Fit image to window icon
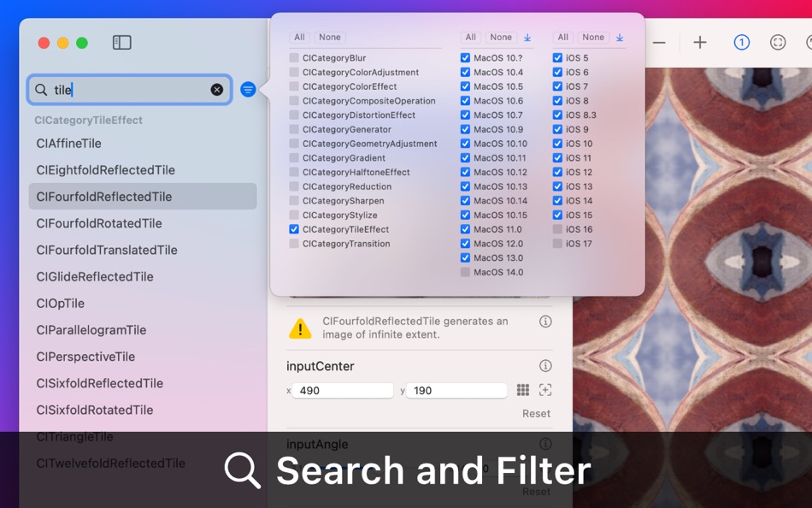Screen dimensions: 812x508 tap(778, 43)
